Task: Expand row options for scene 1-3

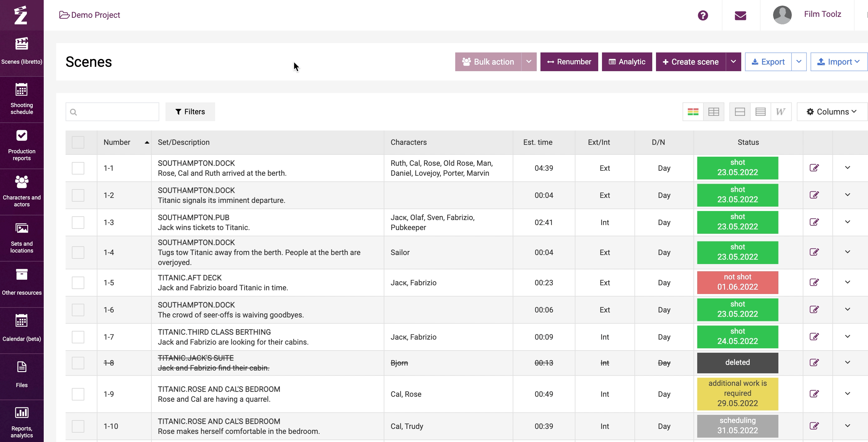Action: (847, 222)
